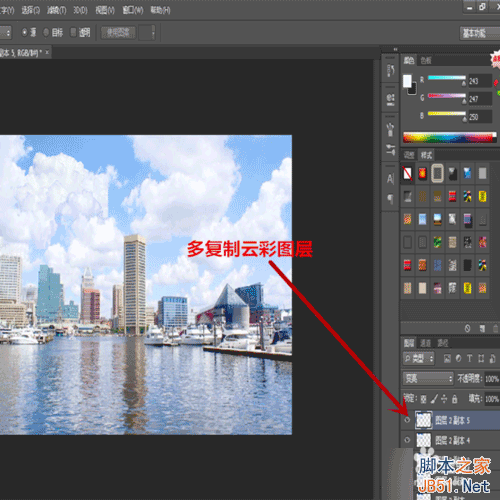Click the 使用图案 button in options bar

[118, 33]
